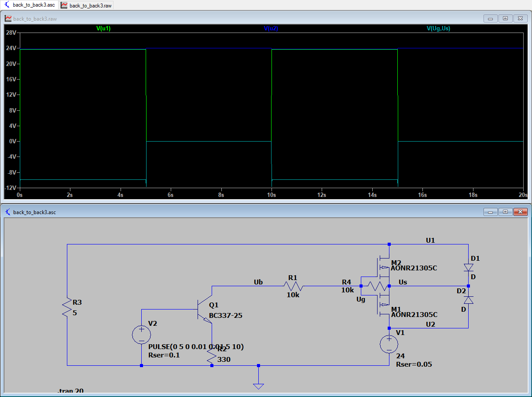Viewport: 532px width, 397px height.
Task: Click the Us net label
Action: tap(403, 282)
